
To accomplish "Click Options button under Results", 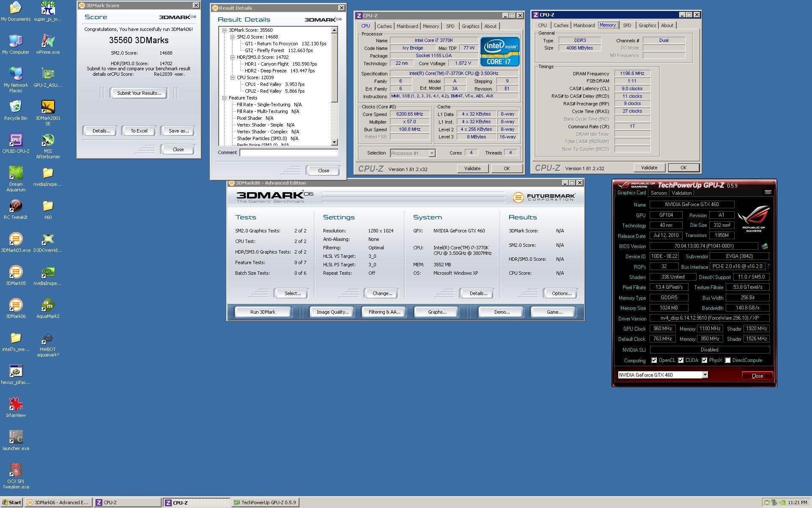I will point(561,293).
